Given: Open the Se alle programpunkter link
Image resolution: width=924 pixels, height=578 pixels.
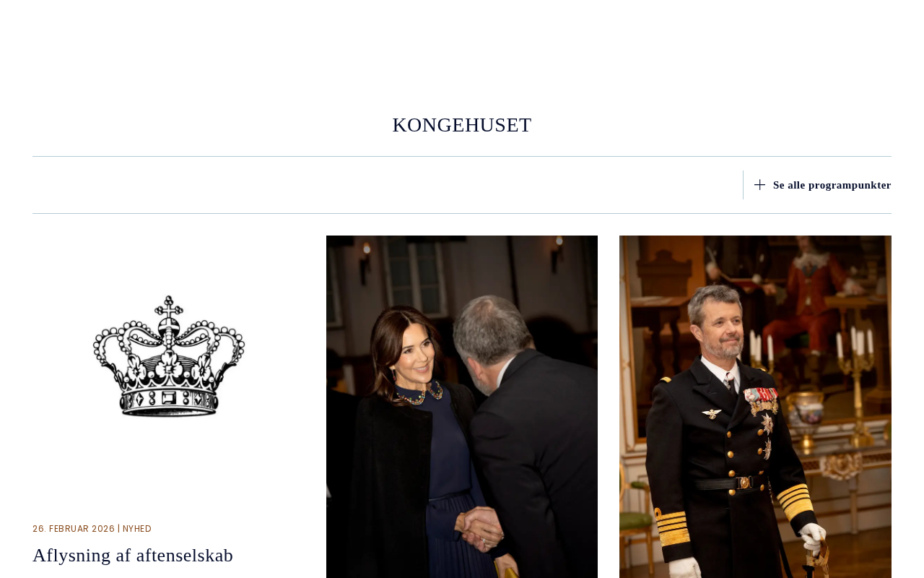Looking at the screenshot, I should 832,185.
